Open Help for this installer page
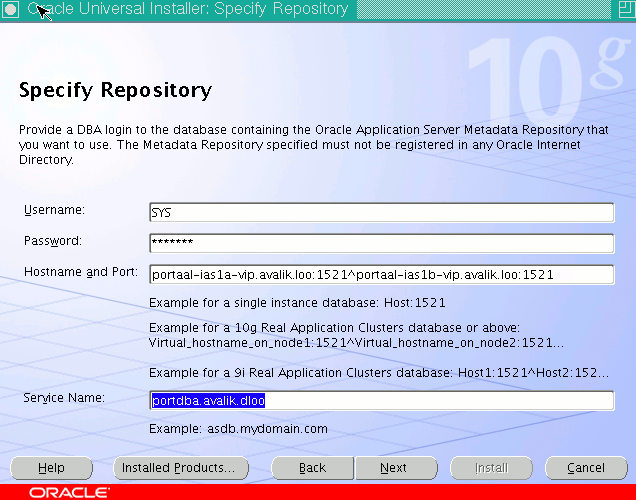Image resolution: width=636 pixels, height=500 pixels. (x=52, y=468)
